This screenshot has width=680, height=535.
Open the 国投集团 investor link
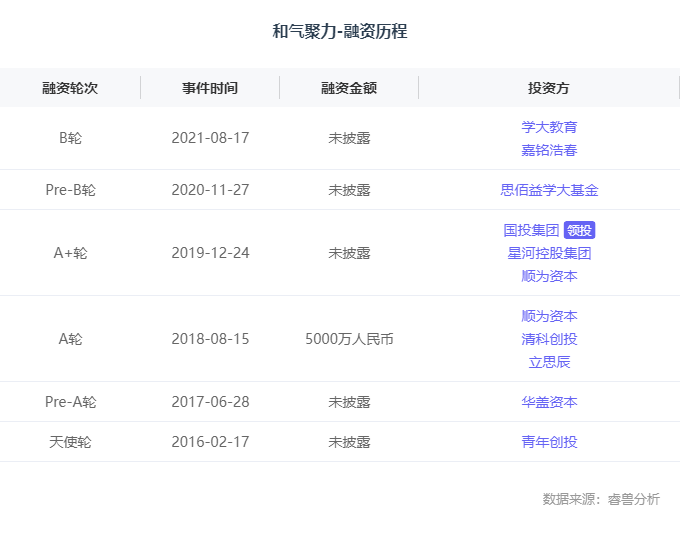(x=531, y=230)
